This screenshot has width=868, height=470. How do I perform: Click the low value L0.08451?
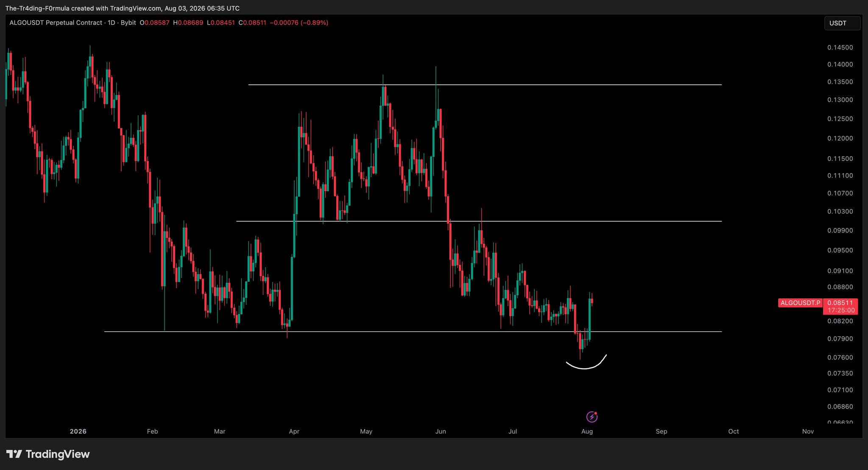point(221,23)
